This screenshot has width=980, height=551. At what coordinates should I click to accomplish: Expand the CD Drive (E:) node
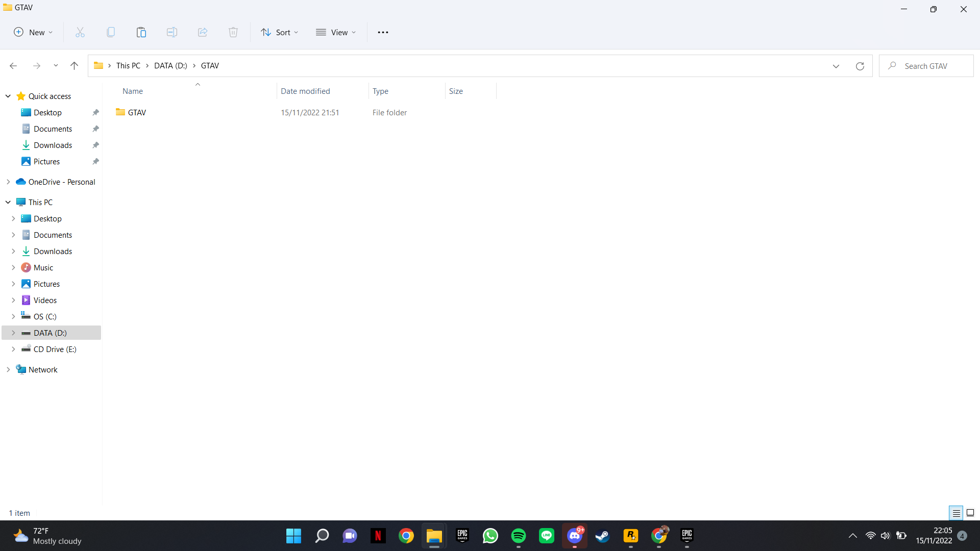pos(13,349)
